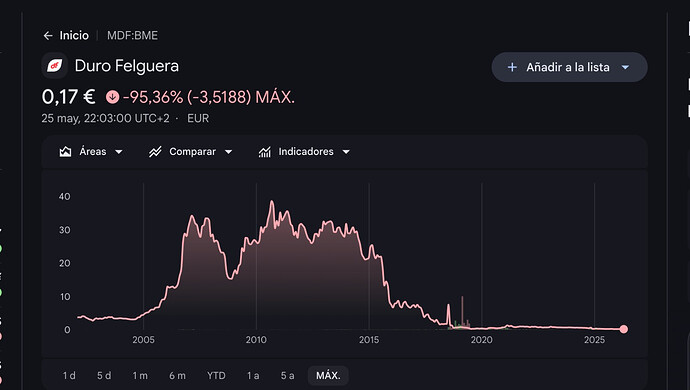
Task: Click the Añadir a la lista button
Action: [569, 67]
